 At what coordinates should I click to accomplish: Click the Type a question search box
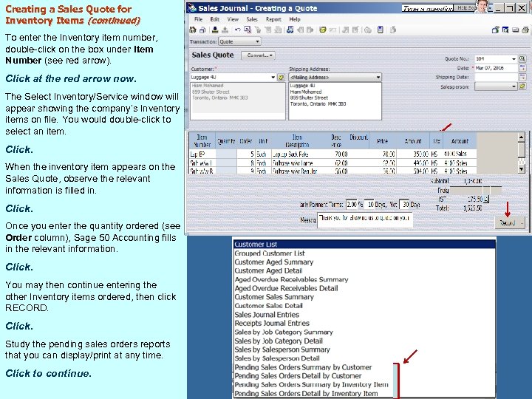pyautogui.click(x=428, y=8)
